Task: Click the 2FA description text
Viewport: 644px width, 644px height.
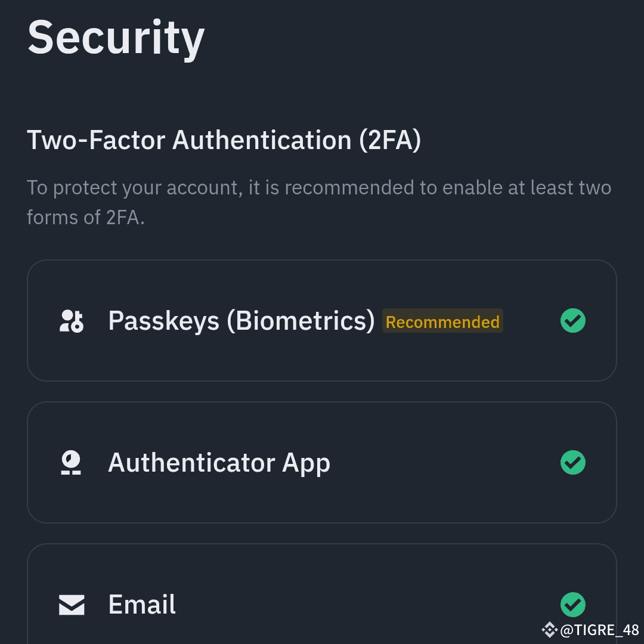Action: tap(319, 202)
